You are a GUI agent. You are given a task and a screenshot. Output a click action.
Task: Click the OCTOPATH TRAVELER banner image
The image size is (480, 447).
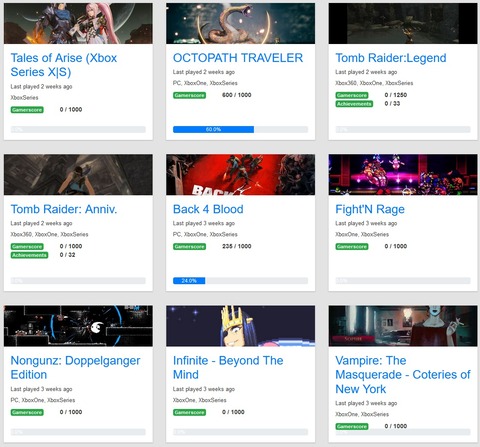[x=240, y=23]
